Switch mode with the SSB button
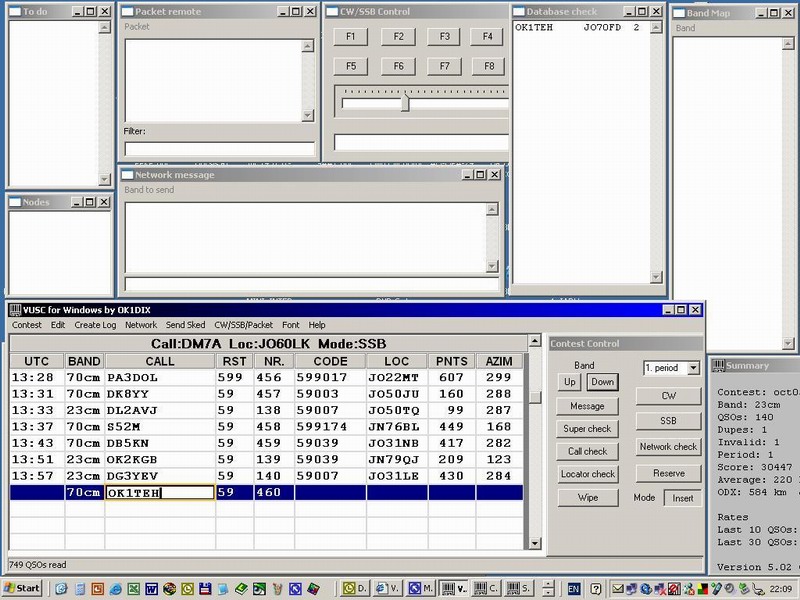The image size is (800, 600). pos(668,421)
